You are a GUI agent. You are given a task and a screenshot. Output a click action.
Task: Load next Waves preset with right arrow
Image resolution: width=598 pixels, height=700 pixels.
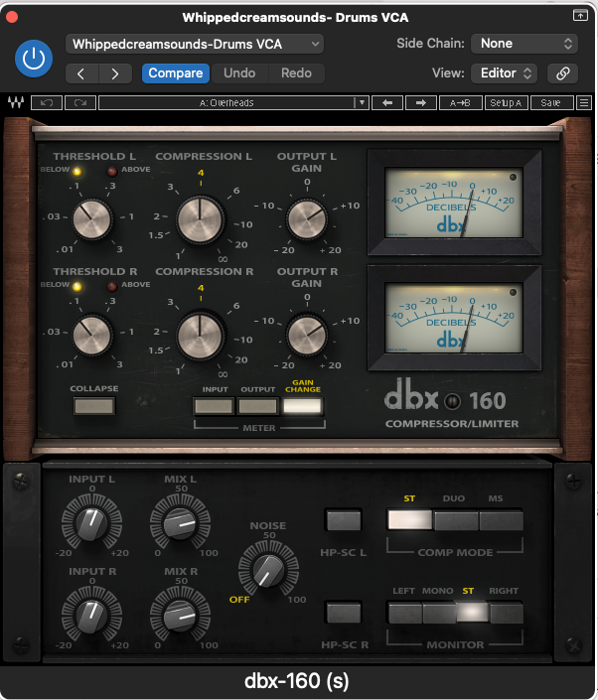[x=421, y=103]
